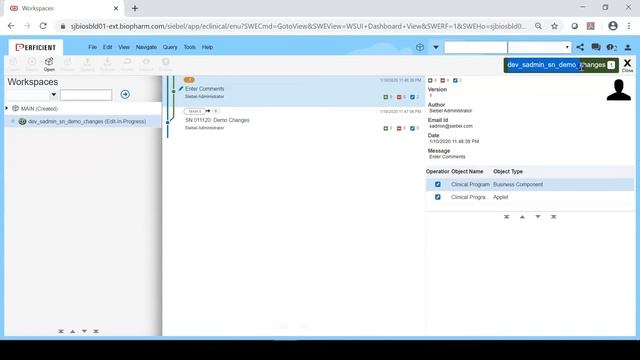Open the user settings person icon
Viewport: 640px width, 360px height.
pyautogui.click(x=628, y=48)
